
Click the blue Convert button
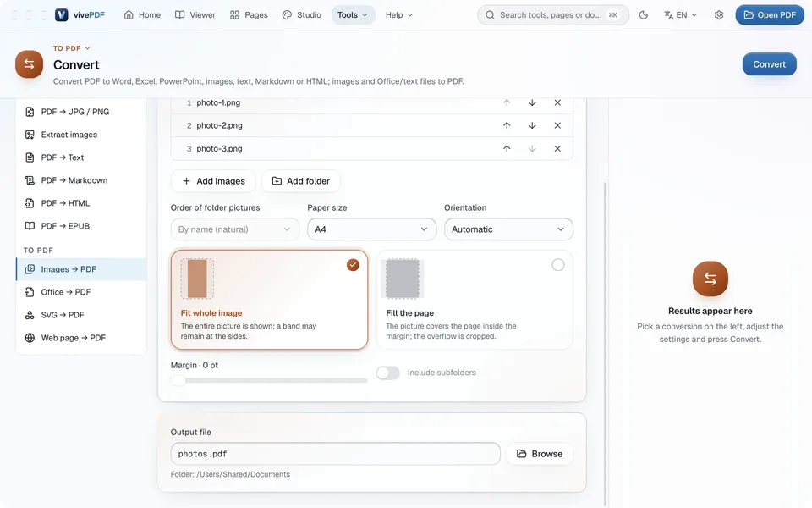769,64
